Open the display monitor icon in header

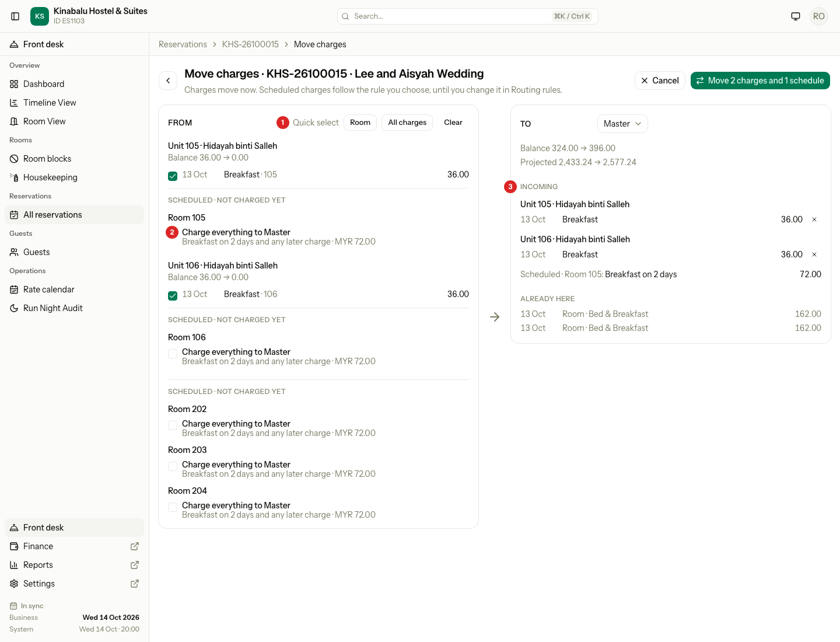796,16
